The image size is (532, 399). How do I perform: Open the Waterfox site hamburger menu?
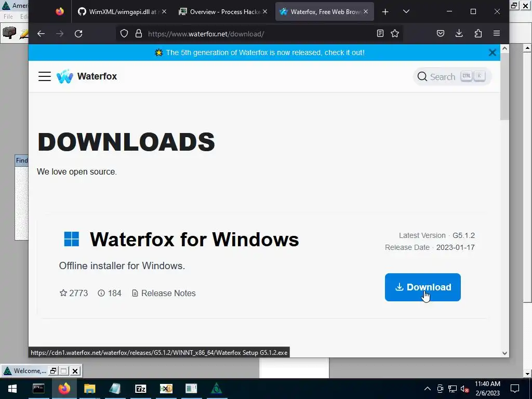tap(45, 76)
